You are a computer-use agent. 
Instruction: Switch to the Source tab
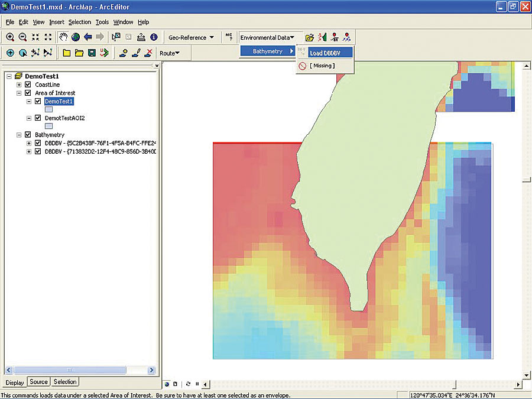point(38,382)
